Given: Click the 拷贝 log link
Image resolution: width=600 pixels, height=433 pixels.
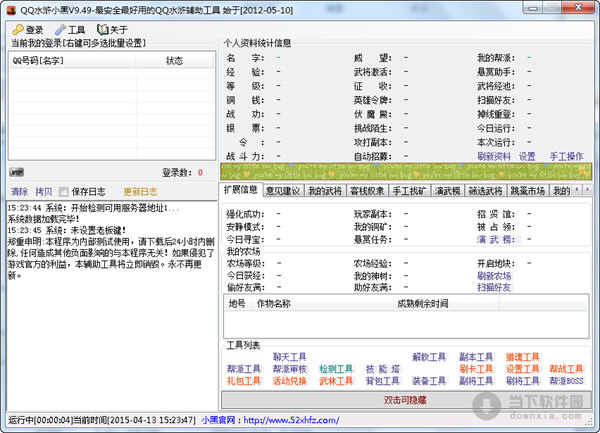Looking at the screenshot, I should [x=44, y=192].
